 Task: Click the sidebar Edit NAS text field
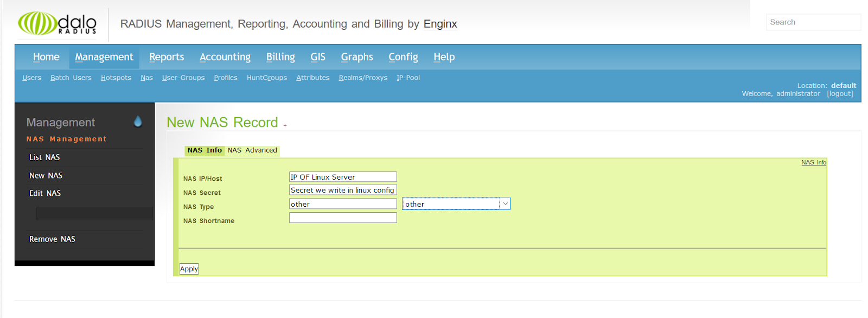94,213
